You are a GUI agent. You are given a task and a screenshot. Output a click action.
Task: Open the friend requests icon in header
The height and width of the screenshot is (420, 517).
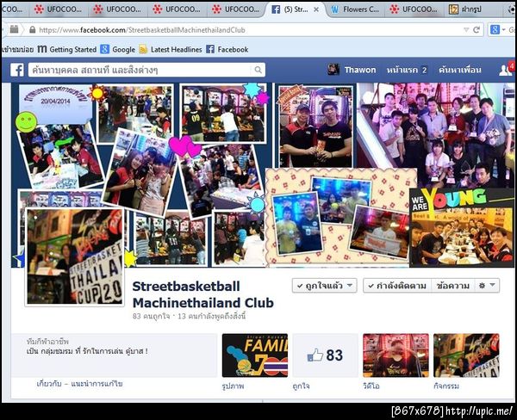click(x=506, y=69)
